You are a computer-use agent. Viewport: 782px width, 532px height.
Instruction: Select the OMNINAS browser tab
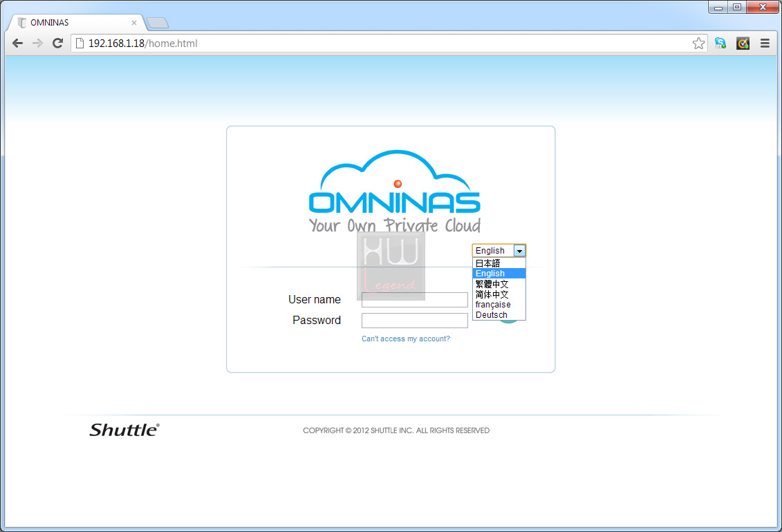(77, 23)
